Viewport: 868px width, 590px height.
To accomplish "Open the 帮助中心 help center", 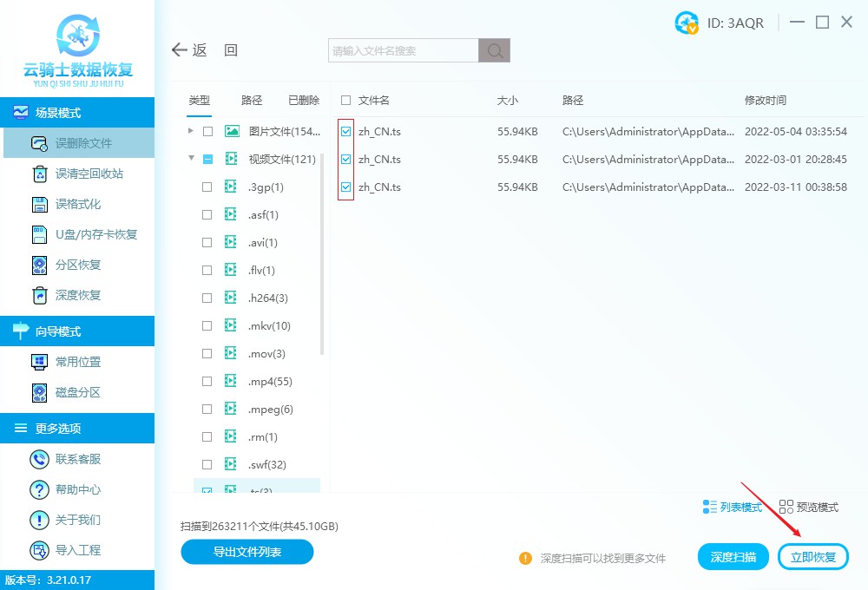I will tap(67, 489).
